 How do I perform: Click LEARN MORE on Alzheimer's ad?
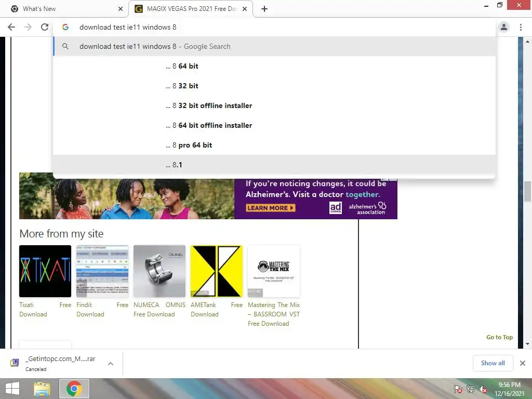270,208
